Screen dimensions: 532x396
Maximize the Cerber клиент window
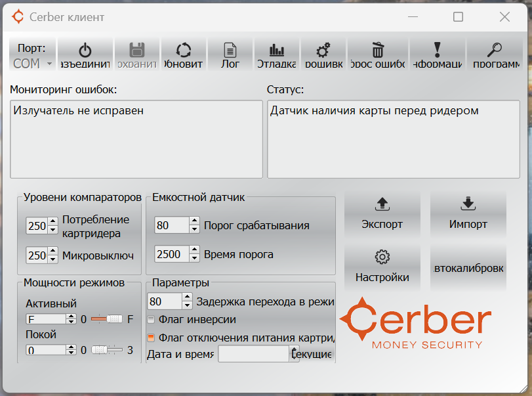pos(459,16)
